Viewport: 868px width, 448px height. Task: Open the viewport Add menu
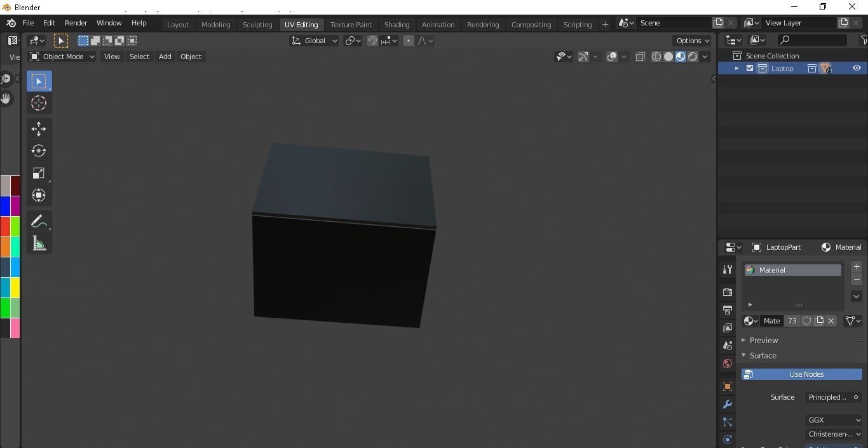coord(165,57)
